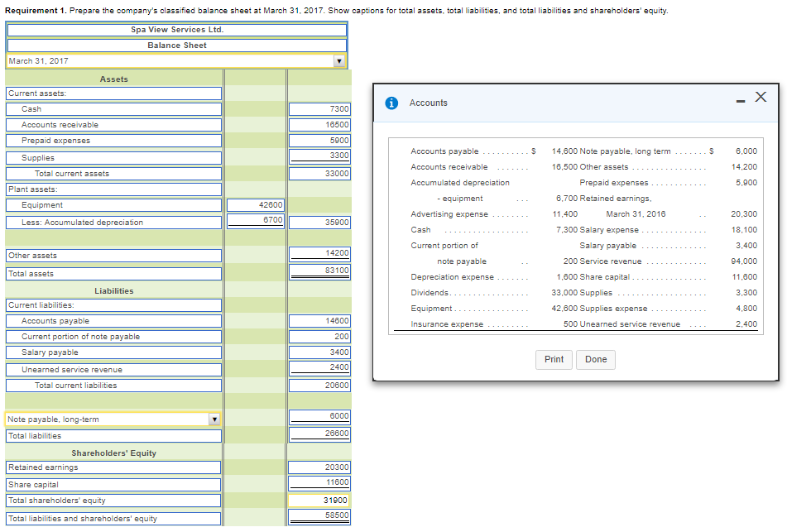The width and height of the screenshot is (787, 532).
Task: Click the Total liabilities and shareholders' equity label
Action: point(114,519)
